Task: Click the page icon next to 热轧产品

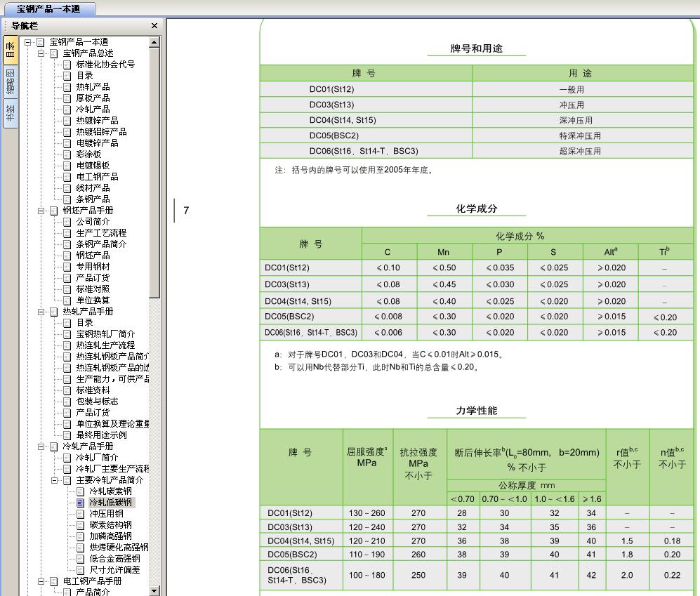Action: [67, 87]
